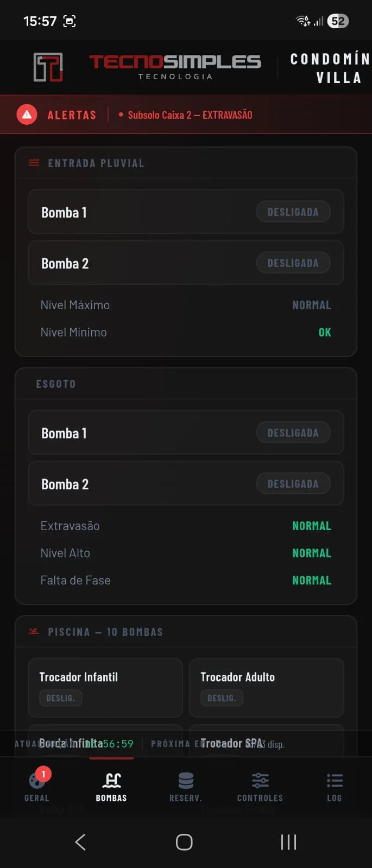Expand the PISCINA — 10 BOMBAS section

pos(185,631)
